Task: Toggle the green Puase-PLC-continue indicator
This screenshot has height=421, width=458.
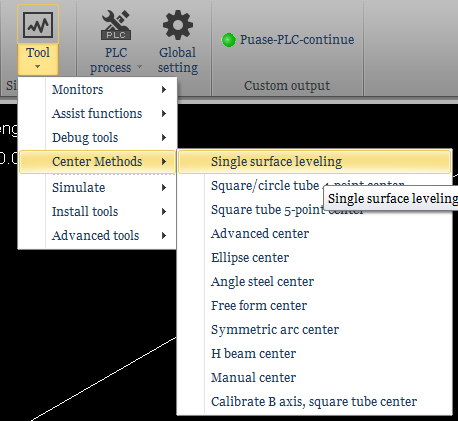Action: [x=229, y=40]
